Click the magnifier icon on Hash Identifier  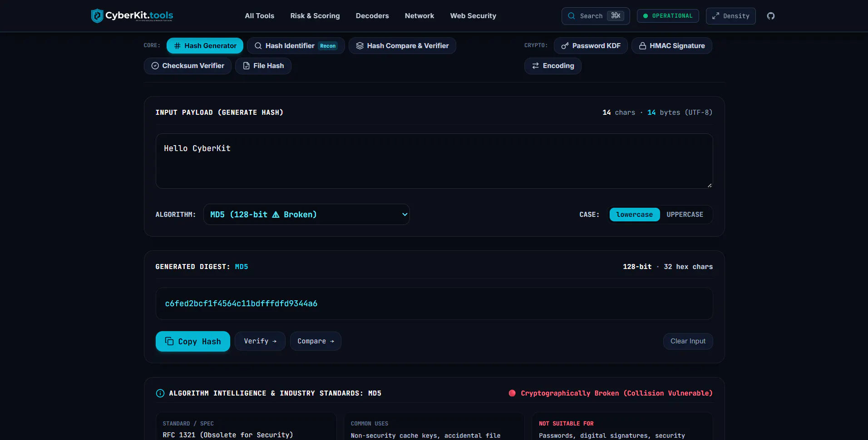tap(258, 46)
